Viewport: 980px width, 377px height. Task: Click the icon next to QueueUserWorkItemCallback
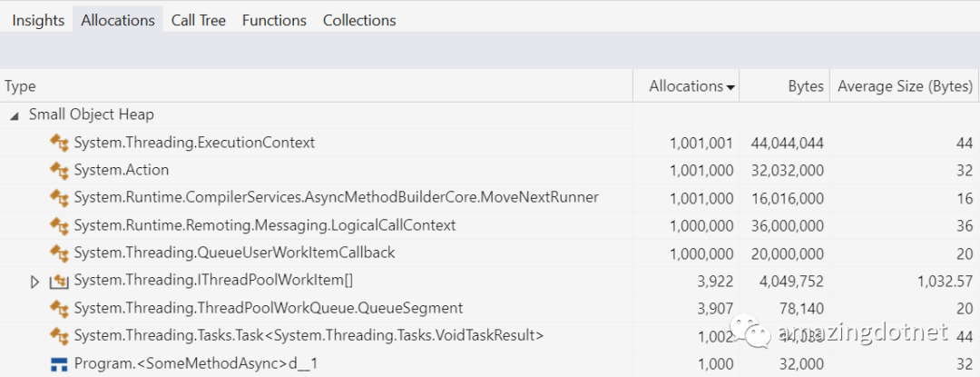pos(59,253)
